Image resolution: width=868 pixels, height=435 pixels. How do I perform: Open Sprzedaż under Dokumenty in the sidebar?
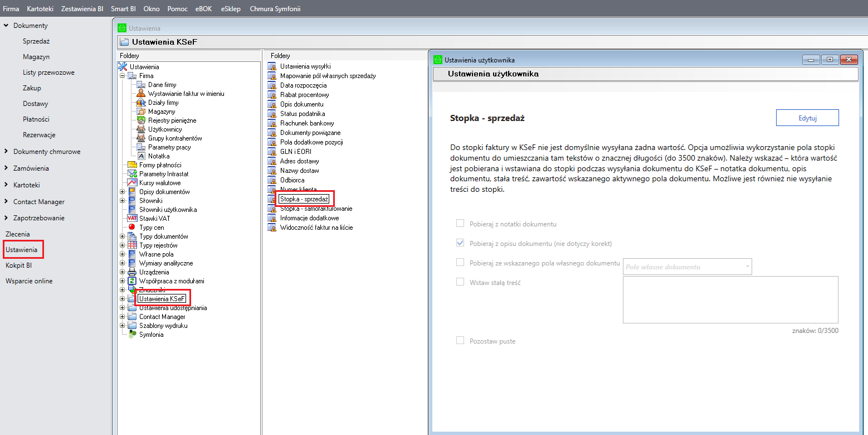pyautogui.click(x=36, y=41)
